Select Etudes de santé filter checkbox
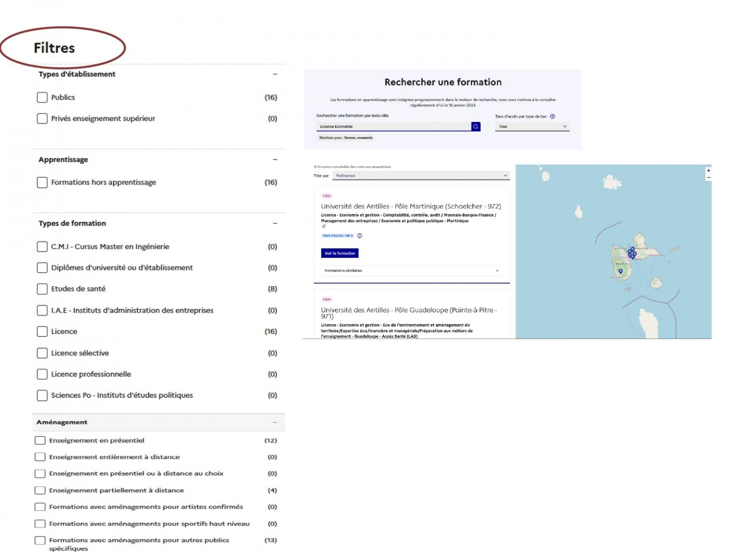This screenshot has width=747, height=560. tap(43, 289)
